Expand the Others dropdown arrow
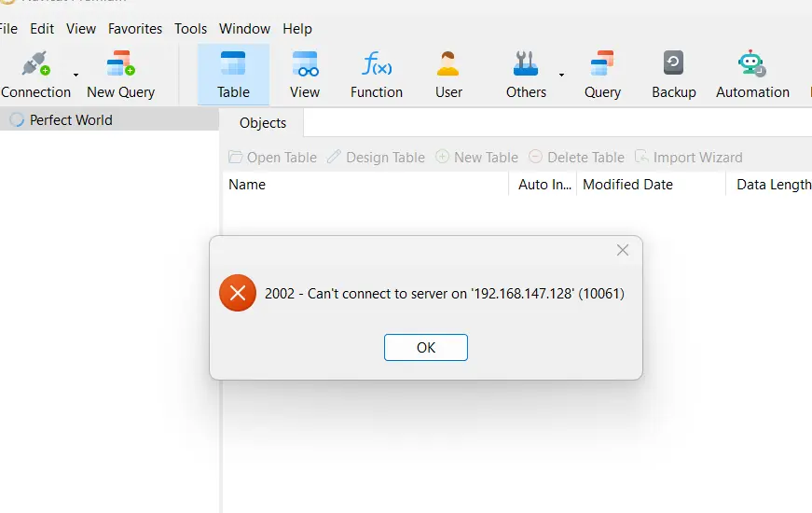This screenshot has height=513, width=812. pyautogui.click(x=561, y=76)
